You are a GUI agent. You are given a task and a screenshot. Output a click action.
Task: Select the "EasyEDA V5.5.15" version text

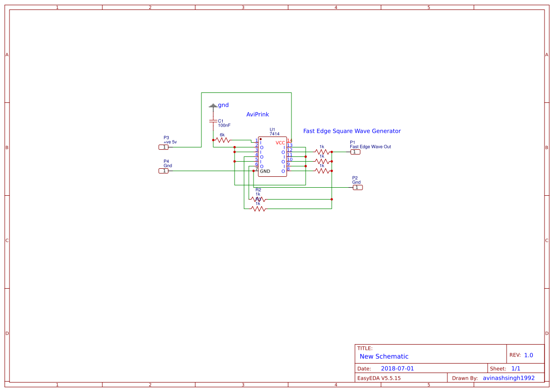tap(379, 378)
